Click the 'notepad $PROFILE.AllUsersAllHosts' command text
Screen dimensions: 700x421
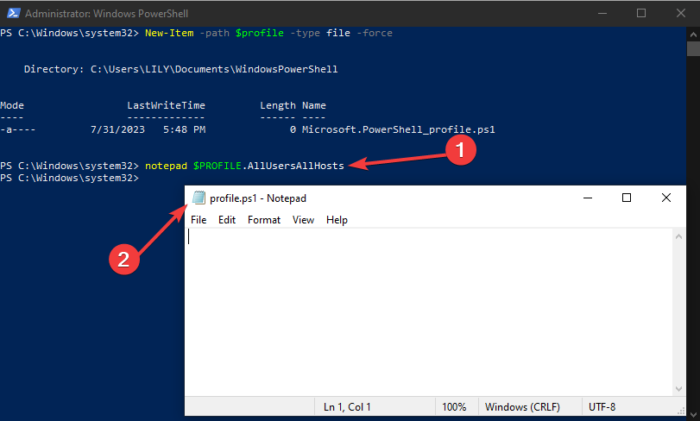coord(245,166)
